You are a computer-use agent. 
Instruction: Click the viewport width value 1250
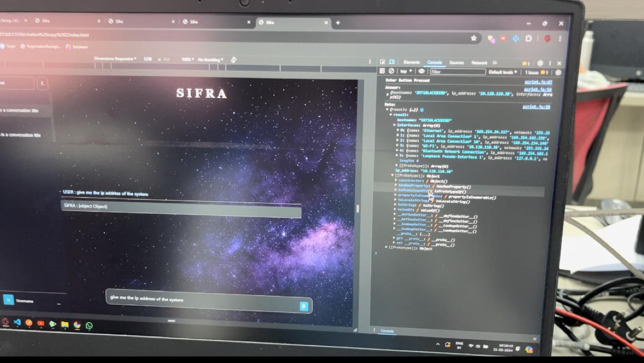[x=147, y=59]
